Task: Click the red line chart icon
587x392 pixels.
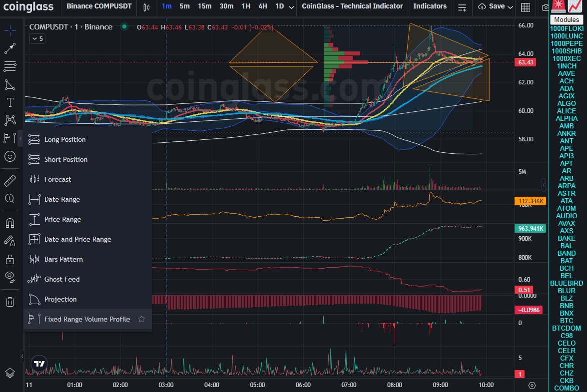Action: [575, 6]
